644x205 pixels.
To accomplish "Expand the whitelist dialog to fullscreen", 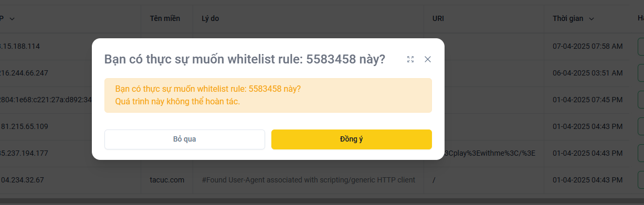I will click(410, 59).
